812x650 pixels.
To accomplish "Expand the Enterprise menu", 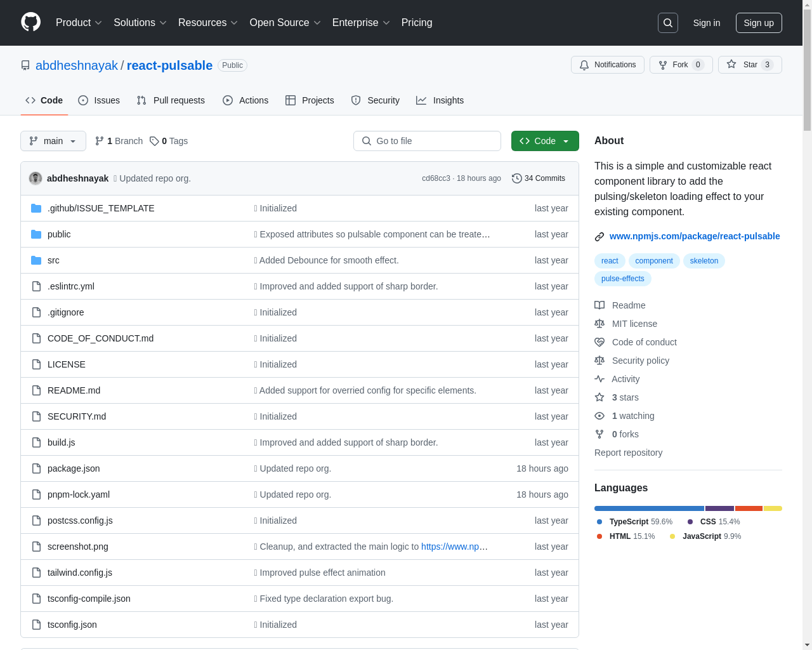I will pos(361,23).
